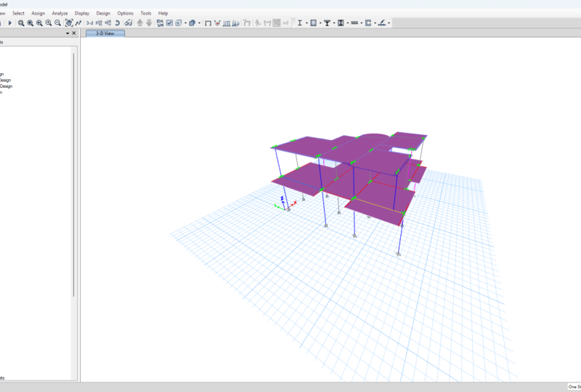Toggle perspective with the glasses icon
The width and height of the screenshot is (581, 392).
pos(129,23)
